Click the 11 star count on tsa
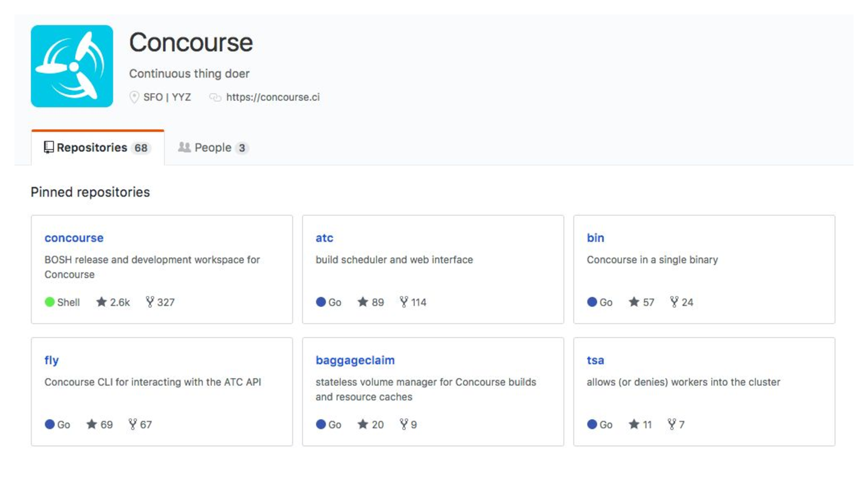This screenshot has height=488, width=868. [648, 425]
